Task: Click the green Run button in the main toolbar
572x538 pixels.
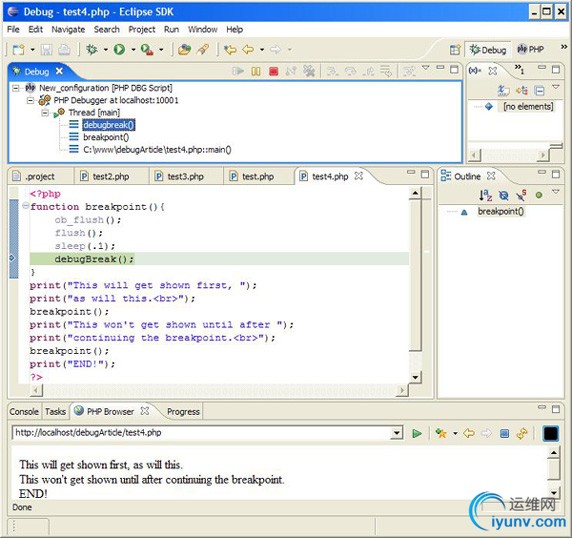Action: click(119, 49)
